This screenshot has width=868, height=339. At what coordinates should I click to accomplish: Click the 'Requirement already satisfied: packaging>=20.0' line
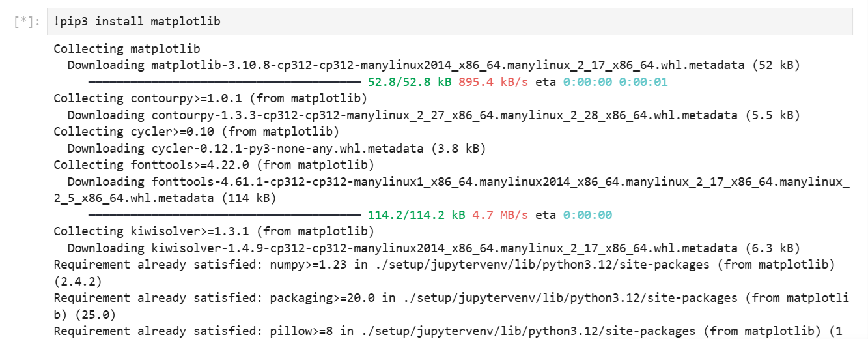click(x=451, y=298)
